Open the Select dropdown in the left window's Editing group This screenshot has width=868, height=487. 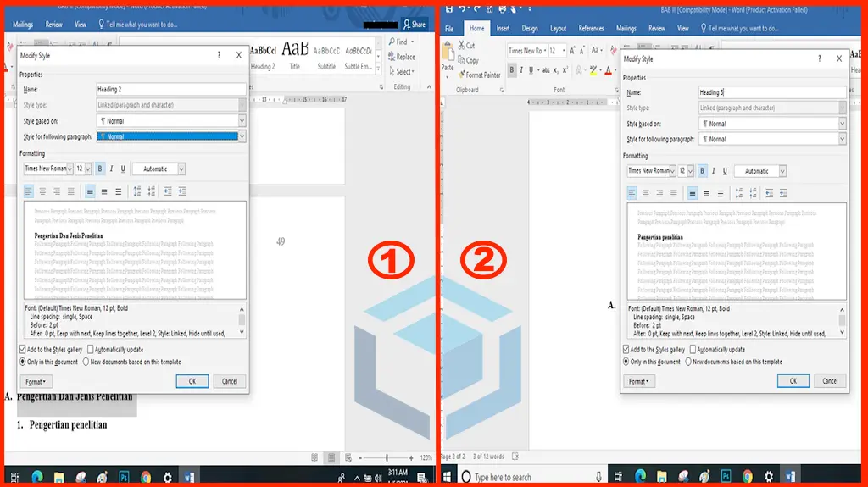[x=402, y=71]
